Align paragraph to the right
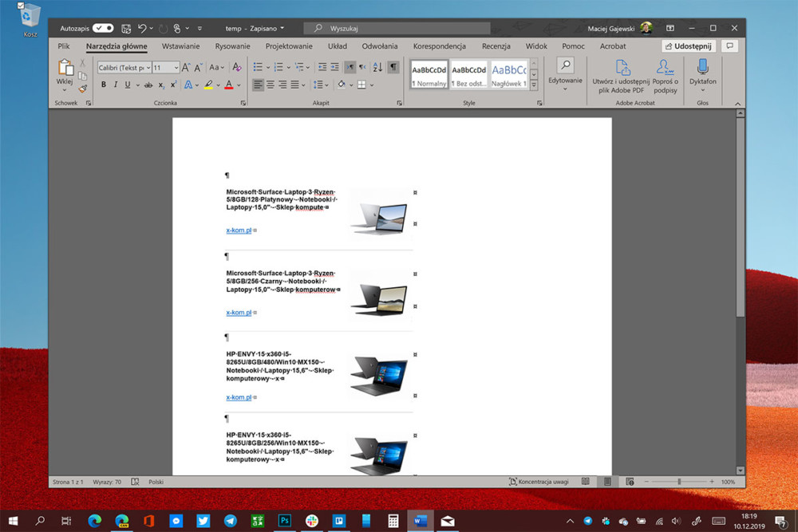Viewport: 798px width, 532px height. click(x=282, y=85)
